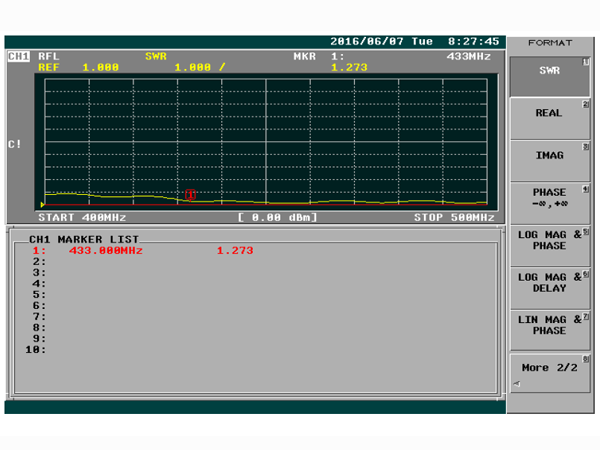Select the IMAG format softkey

tap(549, 161)
